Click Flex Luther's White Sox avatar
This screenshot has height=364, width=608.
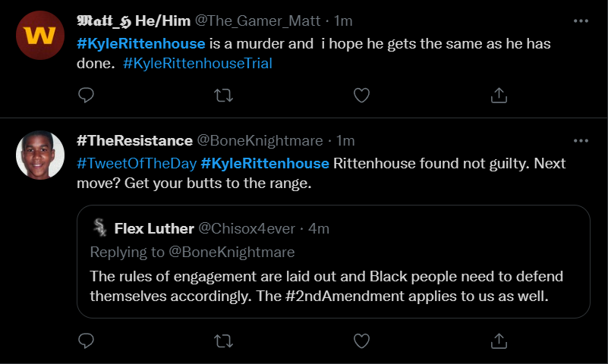(99, 227)
